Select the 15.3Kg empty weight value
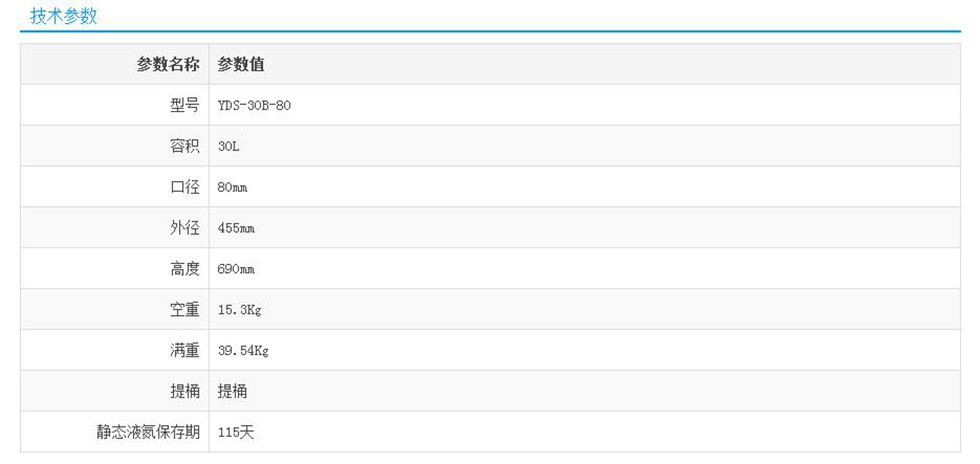Screen dimensions: 980x464 coord(239,311)
